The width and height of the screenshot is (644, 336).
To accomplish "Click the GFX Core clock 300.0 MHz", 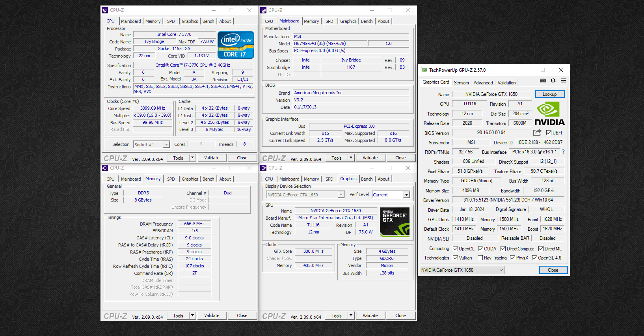I will pyautogui.click(x=313, y=251).
